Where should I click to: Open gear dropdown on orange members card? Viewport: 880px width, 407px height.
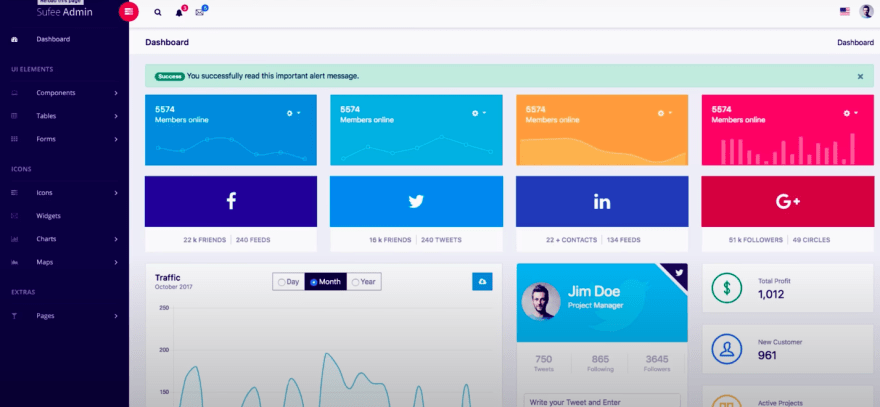pos(664,113)
